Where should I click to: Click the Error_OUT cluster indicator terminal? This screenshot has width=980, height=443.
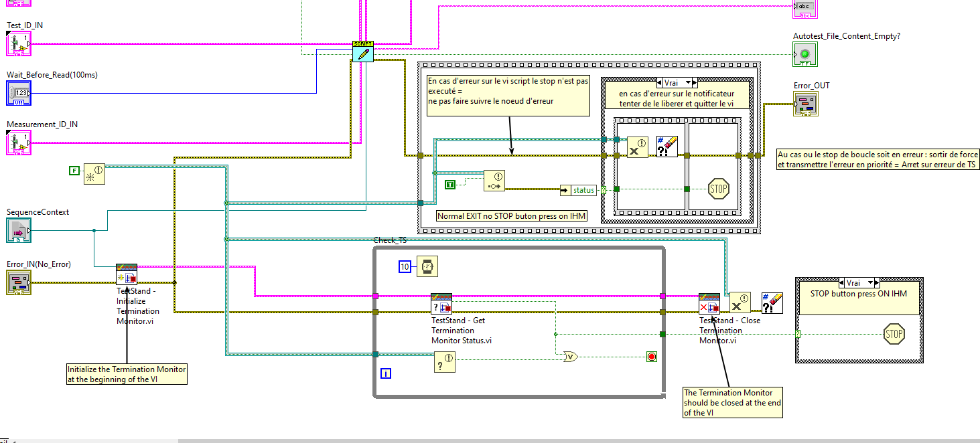pos(805,104)
